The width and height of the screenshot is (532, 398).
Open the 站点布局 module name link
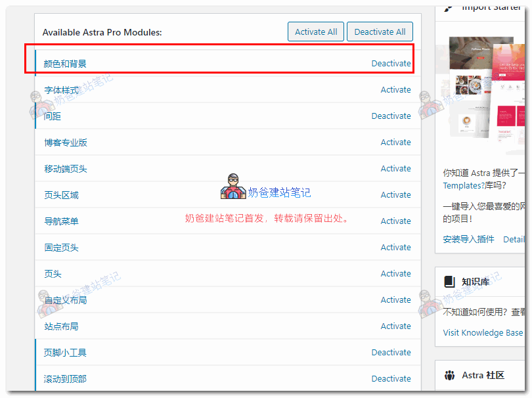coord(61,326)
